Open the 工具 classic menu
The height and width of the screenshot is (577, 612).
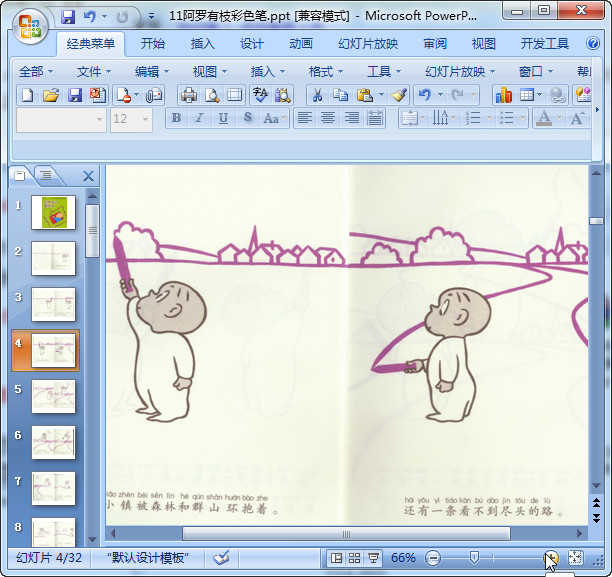click(384, 72)
